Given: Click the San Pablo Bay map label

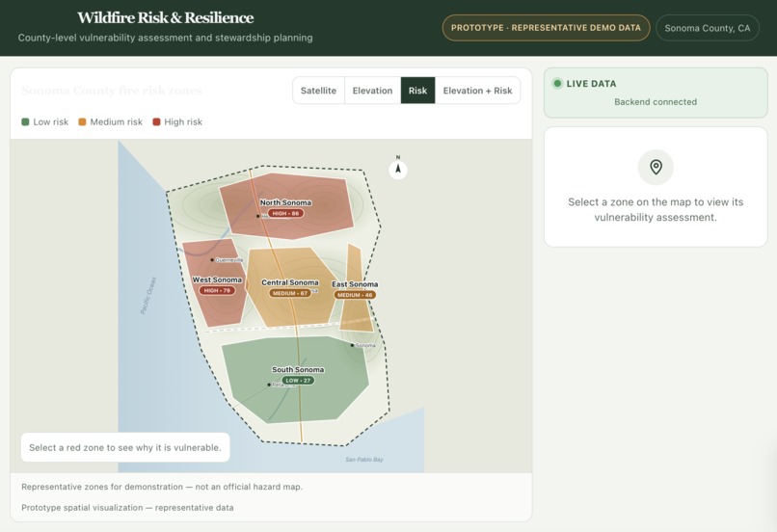Looking at the screenshot, I should tap(364, 460).
